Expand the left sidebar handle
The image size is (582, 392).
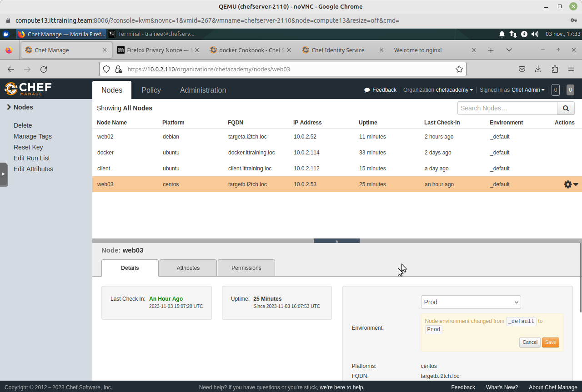pos(4,174)
